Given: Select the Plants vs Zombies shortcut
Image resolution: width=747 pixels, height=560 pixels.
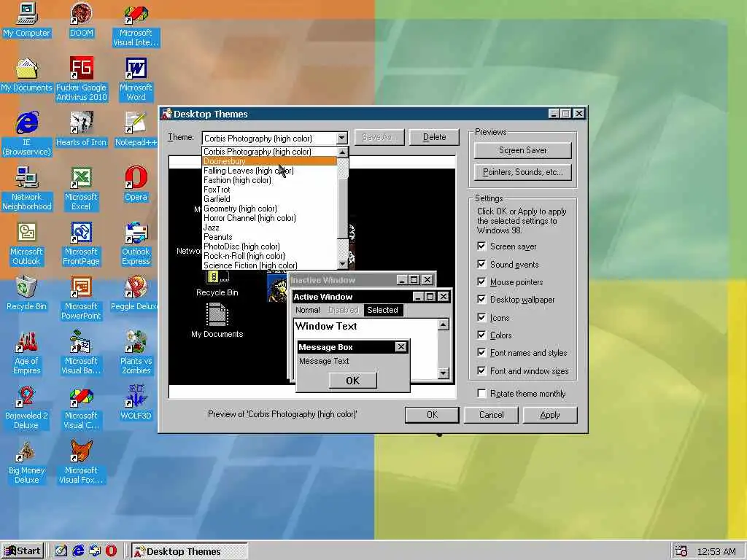Looking at the screenshot, I should tap(136, 353).
